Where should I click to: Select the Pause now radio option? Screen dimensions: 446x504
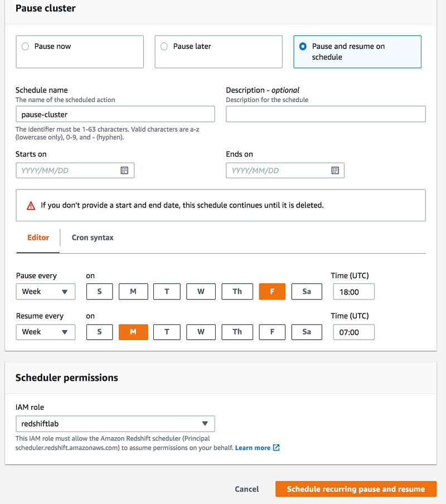pos(25,47)
